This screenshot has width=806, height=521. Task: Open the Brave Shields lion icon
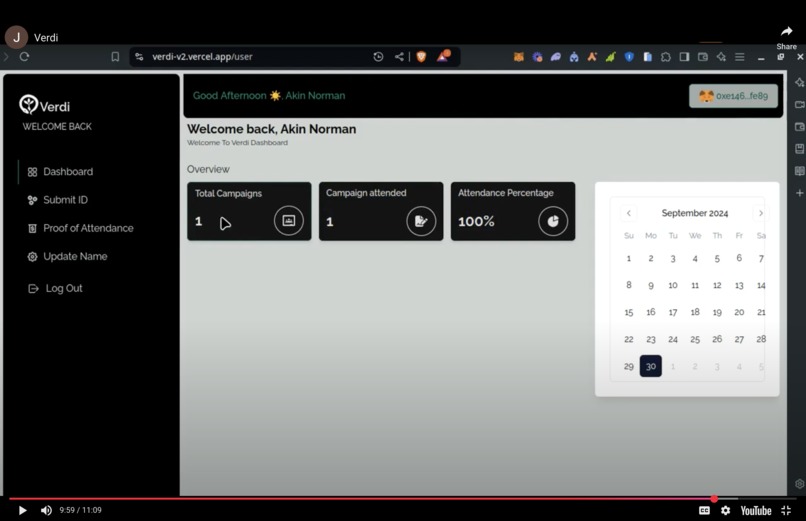(421, 57)
